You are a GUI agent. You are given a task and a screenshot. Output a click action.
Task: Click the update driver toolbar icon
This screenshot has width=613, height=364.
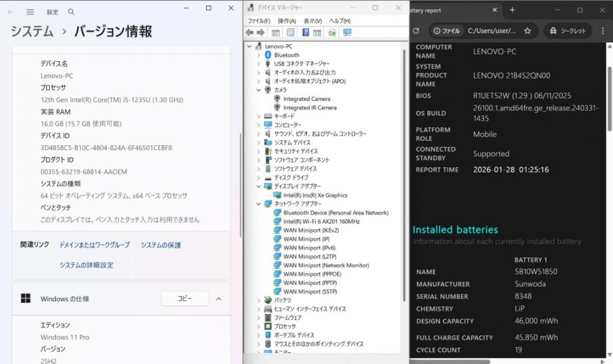click(x=332, y=32)
